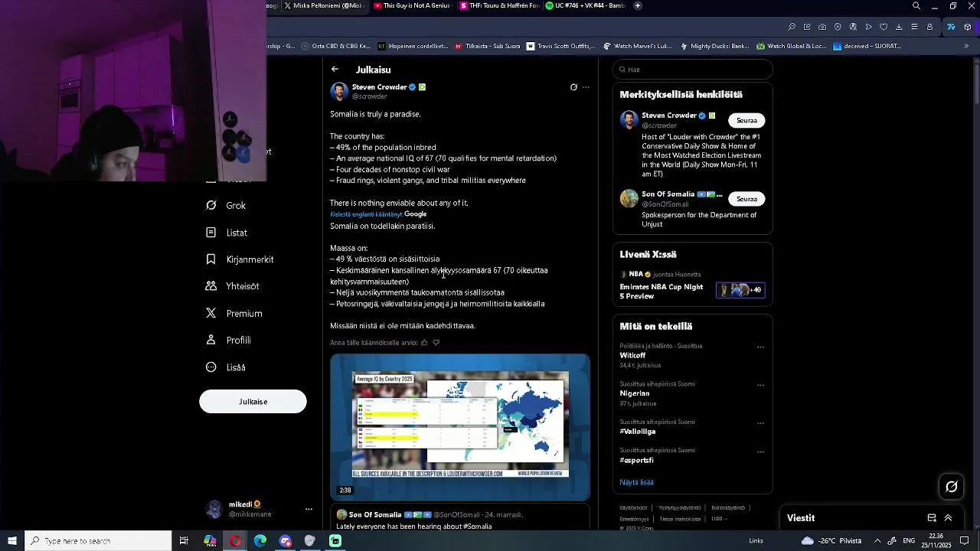Open account menu dots next to mikedi
Viewport: 980px width, 551px height.
click(x=309, y=509)
